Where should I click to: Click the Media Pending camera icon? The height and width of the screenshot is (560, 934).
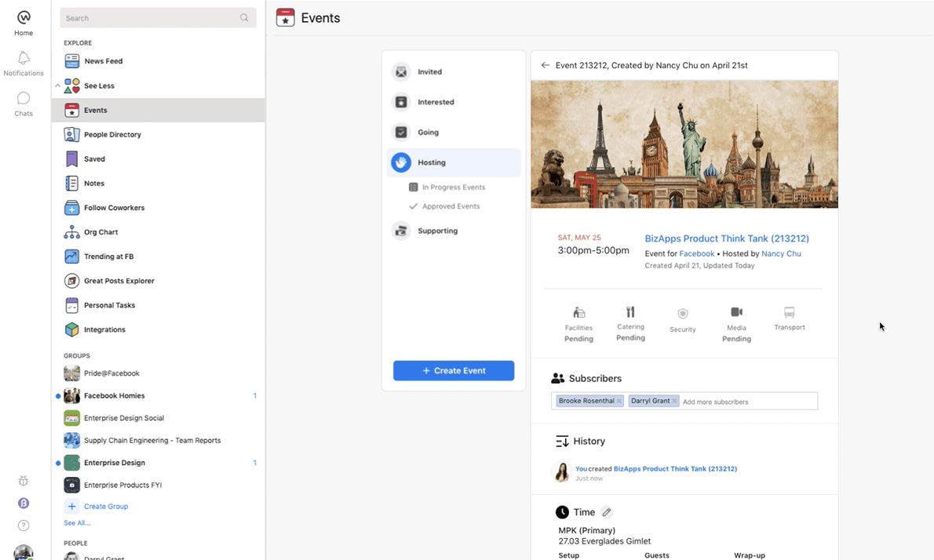(x=736, y=312)
